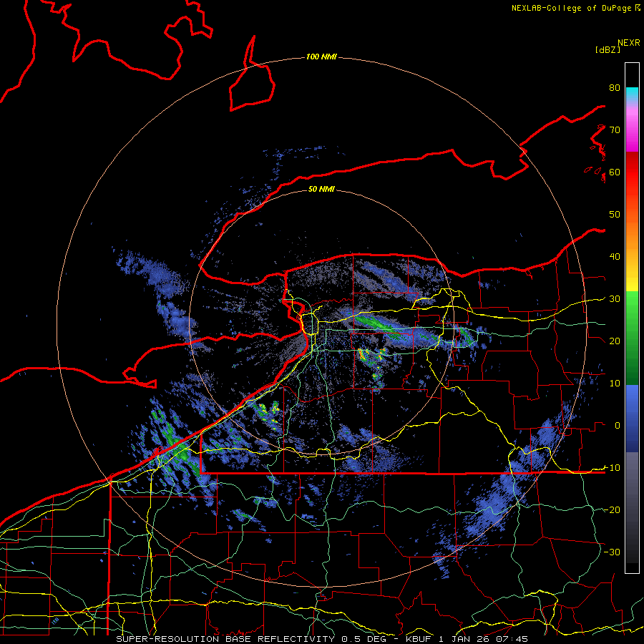Screen dimensions: 644x644
Task: Click the 60 value on the dBZ scale
Action: 615,172
